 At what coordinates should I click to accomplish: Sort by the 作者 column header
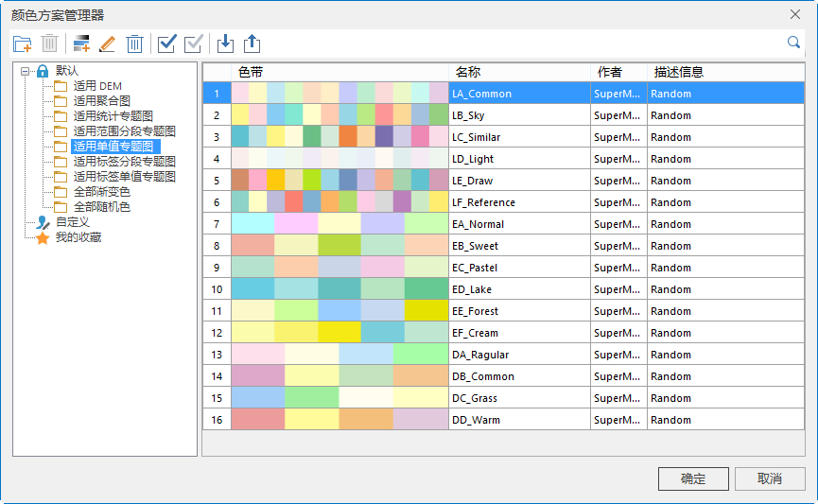click(618, 72)
